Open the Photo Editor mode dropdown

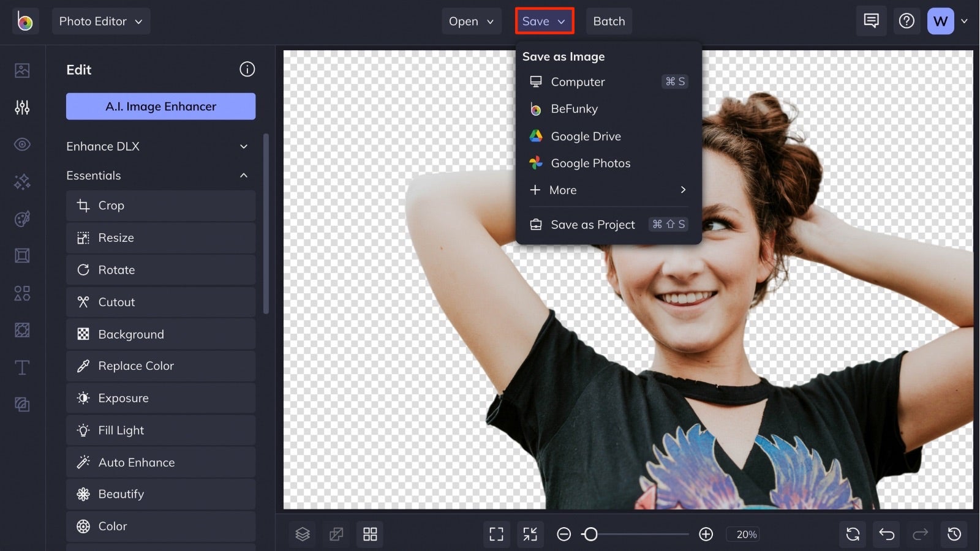[x=101, y=20]
